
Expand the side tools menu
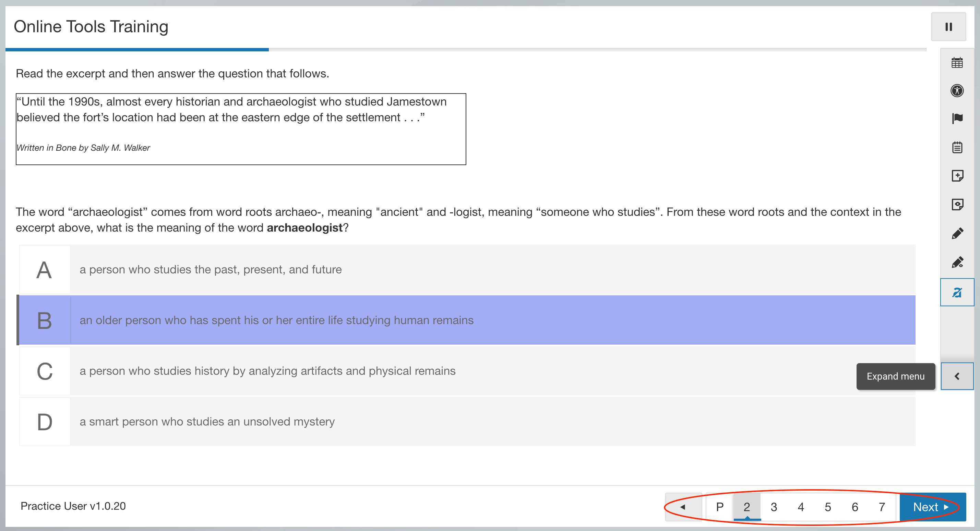tap(957, 376)
